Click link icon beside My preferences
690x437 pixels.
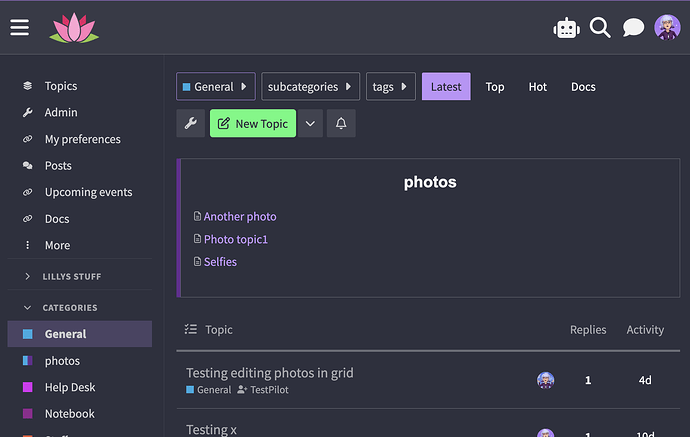pyautogui.click(x=28, y=139)
